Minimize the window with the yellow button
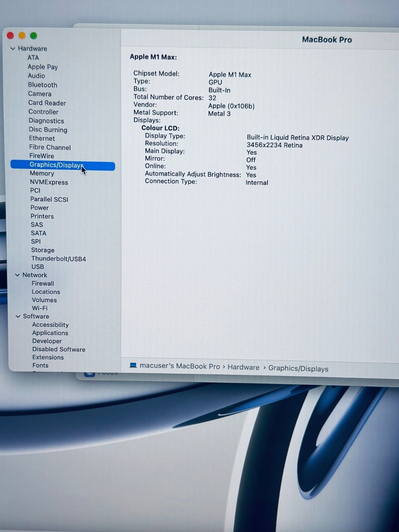This screenshot has height=532, width=399. click(22, 36)
